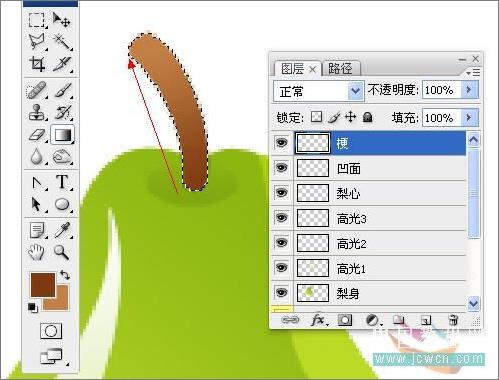The width and height of the screenshot is (499, 380).
Task: Hide the 梗 layer eye icon
Action: [x=282, y=143]
